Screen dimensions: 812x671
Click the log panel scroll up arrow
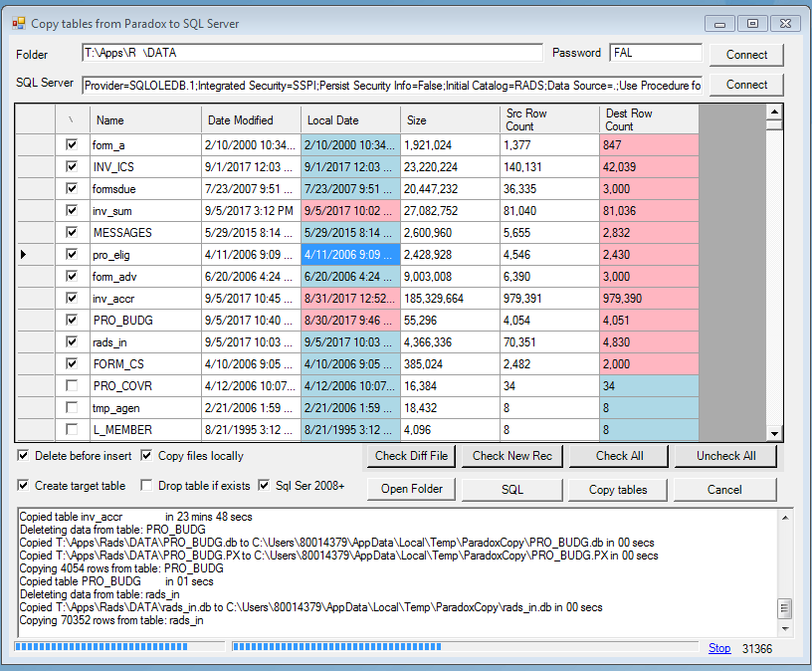[x=785, y=518]
